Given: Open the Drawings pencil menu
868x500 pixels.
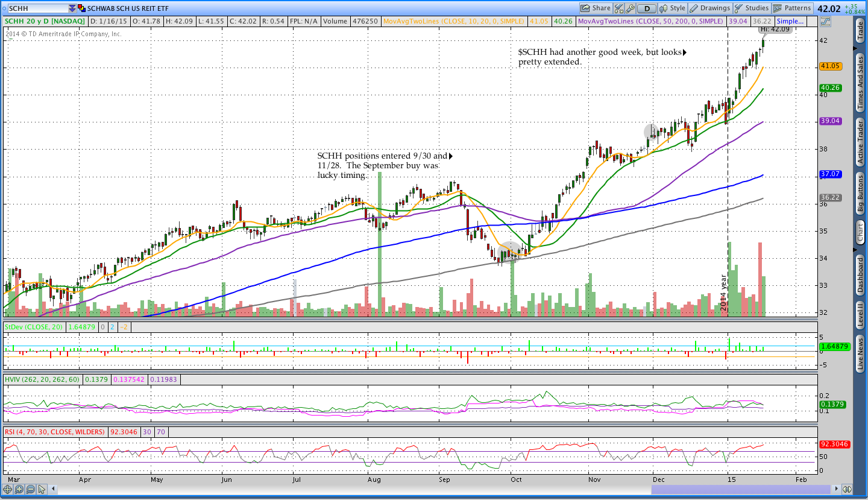Looking at the screenshot, I should (710, 8).
